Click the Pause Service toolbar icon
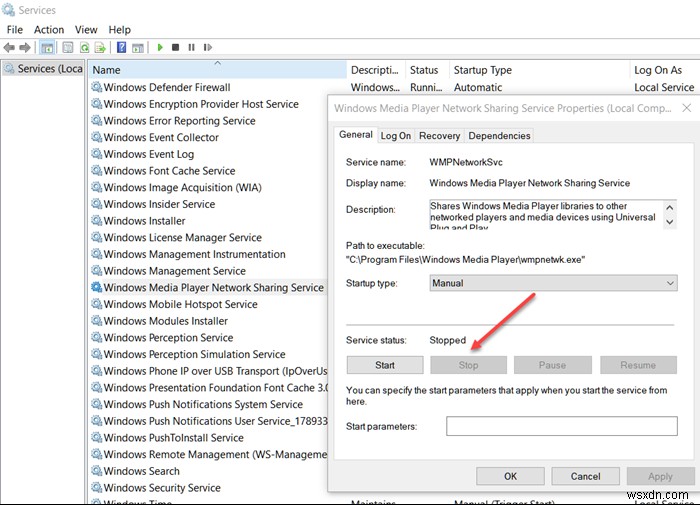The image size is (700, 505). [x=192, y=47]
